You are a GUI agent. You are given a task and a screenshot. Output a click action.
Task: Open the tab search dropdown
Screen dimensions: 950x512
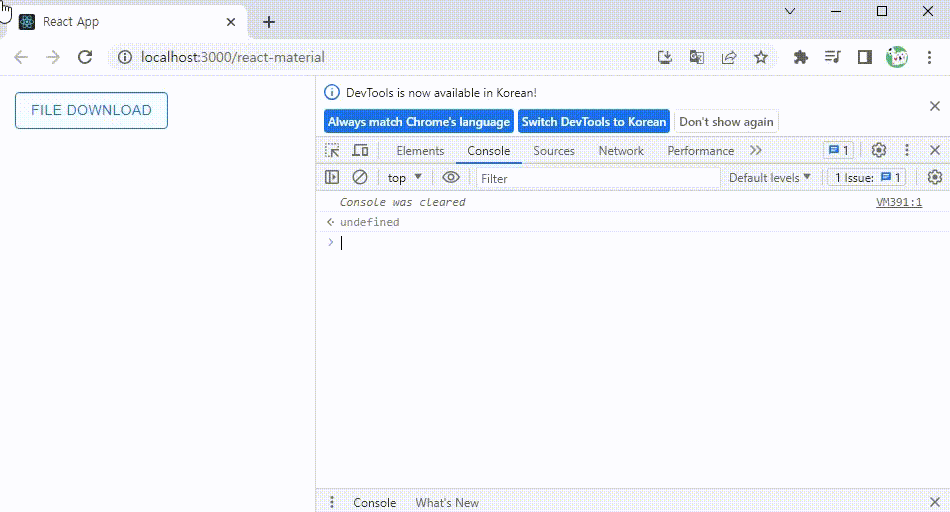tap(790, 11)
